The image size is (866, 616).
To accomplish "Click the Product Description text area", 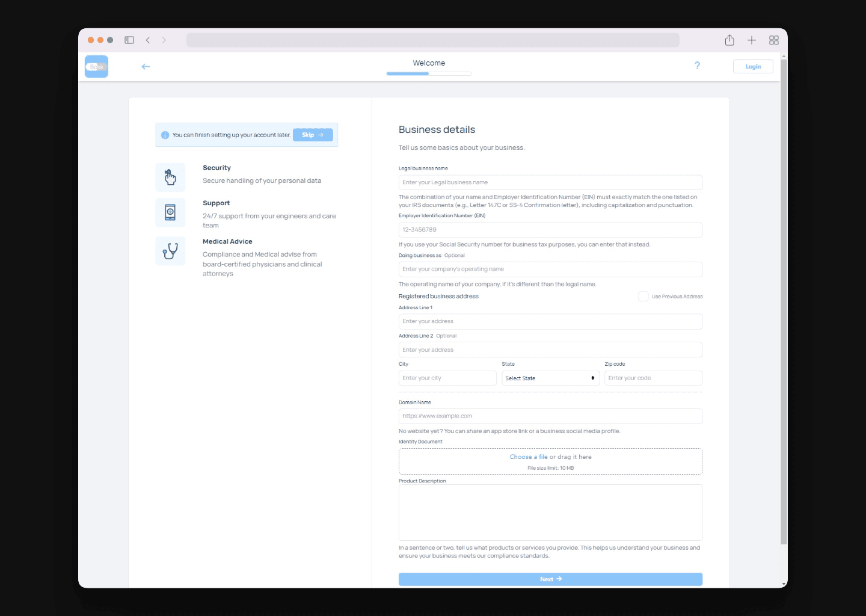I will (550, 513).
